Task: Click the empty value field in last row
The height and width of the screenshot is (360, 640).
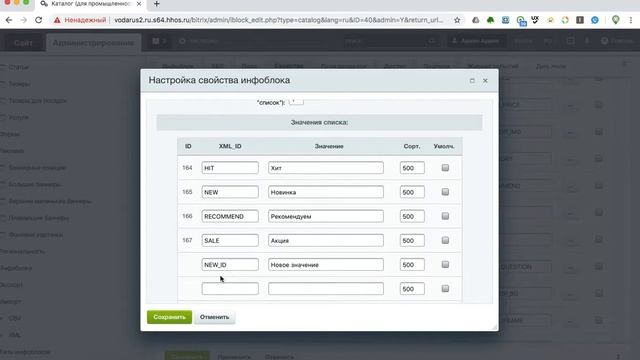Action: pyautogui.click(x=326, y=289)
